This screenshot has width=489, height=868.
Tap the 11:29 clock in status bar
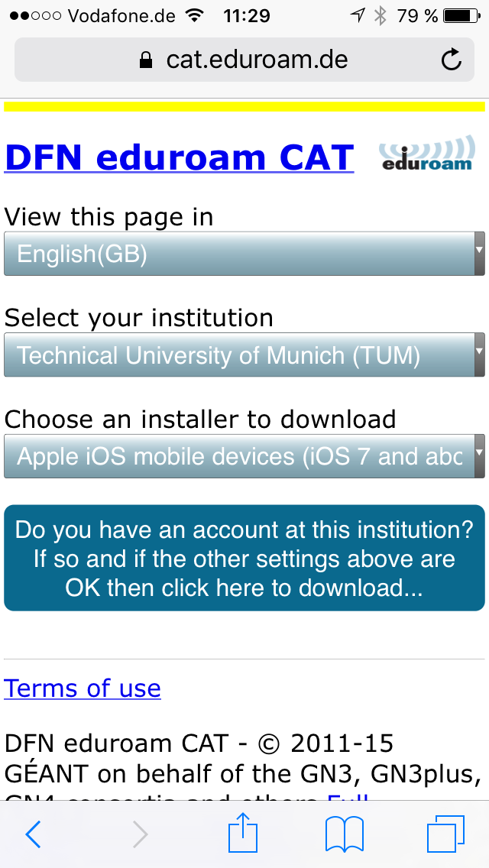click(x=247, y=15)
